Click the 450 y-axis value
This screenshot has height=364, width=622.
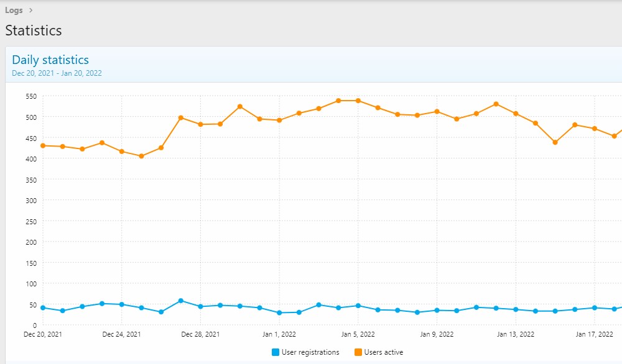pyautogui.click(x=31, y=139)
